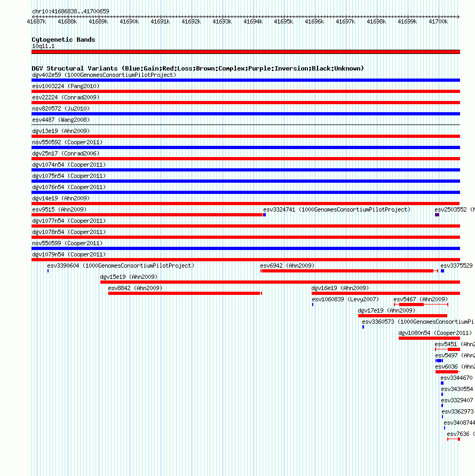Click the 10q11.1 band label
This screenshot has height=476, width=475.
[x=43, y=46]
